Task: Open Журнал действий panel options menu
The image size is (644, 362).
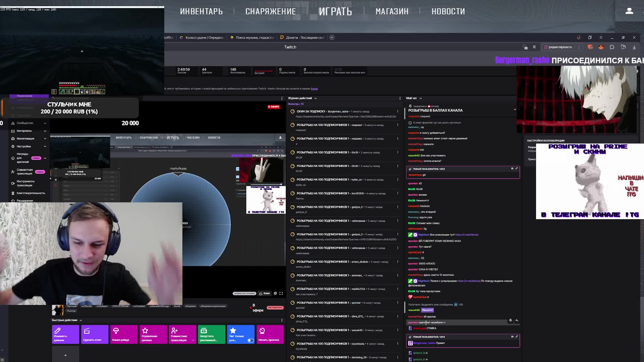Action: coord(400,98)
